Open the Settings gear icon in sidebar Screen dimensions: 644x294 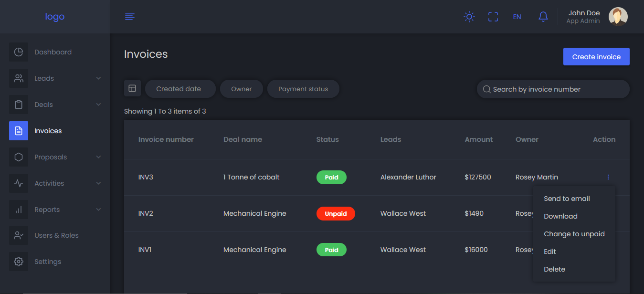(x=19, y=262)
